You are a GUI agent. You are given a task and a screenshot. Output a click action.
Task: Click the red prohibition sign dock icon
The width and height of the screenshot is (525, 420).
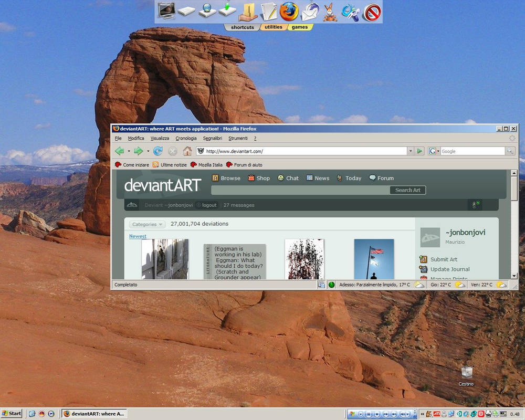(x=372, y=13)
